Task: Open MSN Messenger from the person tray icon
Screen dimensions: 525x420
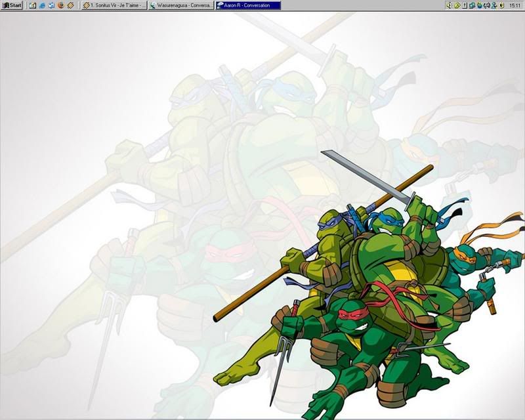Action: 493,5
